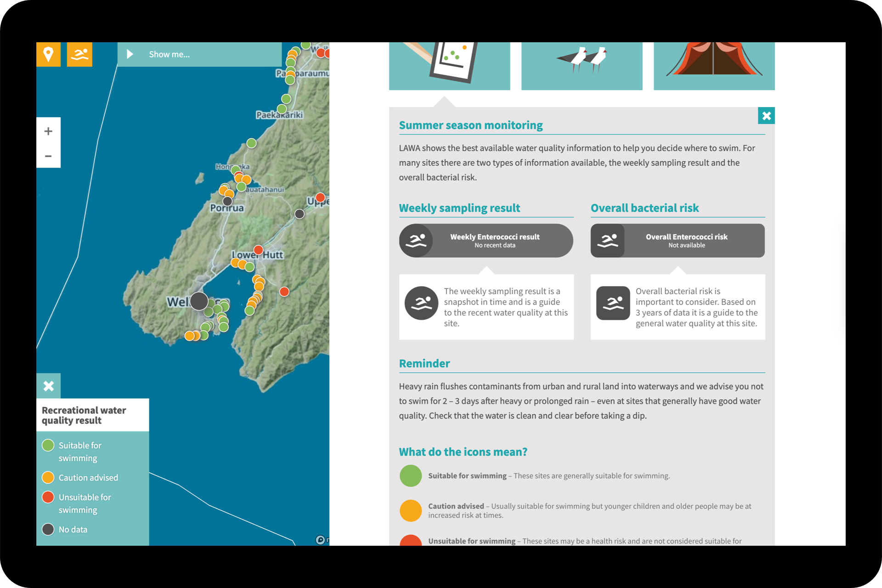Viewport: 882px width, 588px height.
Task: Expand the Show me... dropdown
Action: 199,54
